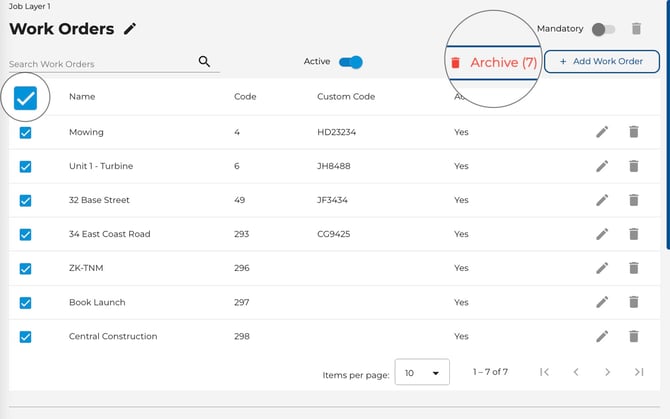Delete the Unit 1 - Turbine row
The image size is (670, 419).
coord(633,166)
